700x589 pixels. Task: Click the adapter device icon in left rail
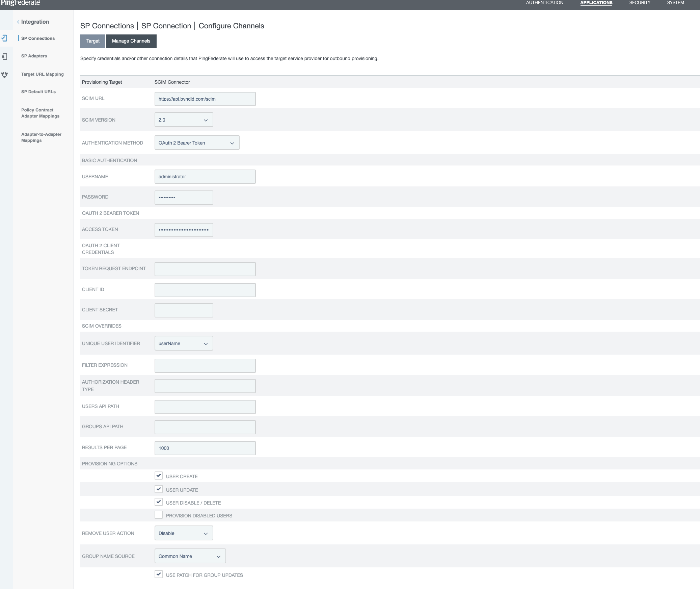pos(4,56)
